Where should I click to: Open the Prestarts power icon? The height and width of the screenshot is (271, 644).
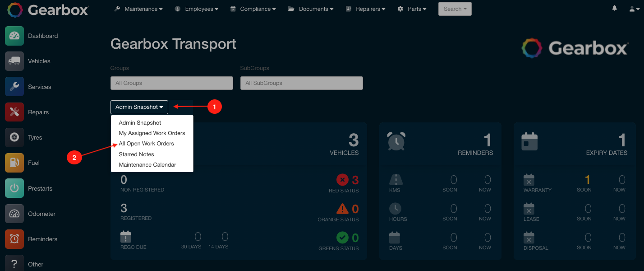coord(14,188)
